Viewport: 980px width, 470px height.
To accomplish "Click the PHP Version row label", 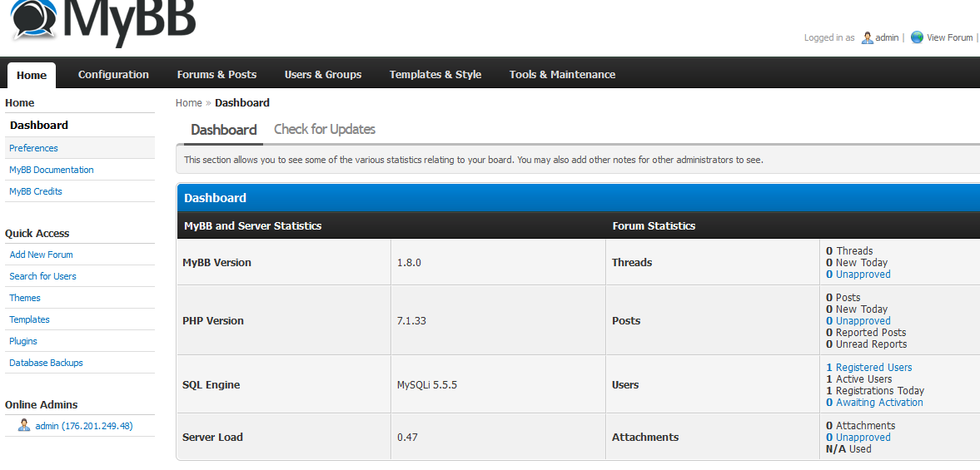I will click(213, 321).
